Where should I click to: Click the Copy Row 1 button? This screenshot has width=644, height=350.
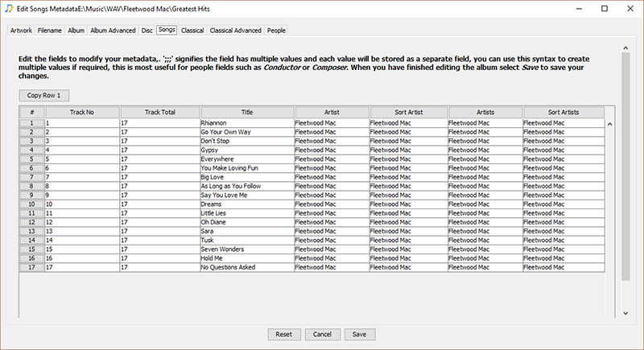coord(44,95)
